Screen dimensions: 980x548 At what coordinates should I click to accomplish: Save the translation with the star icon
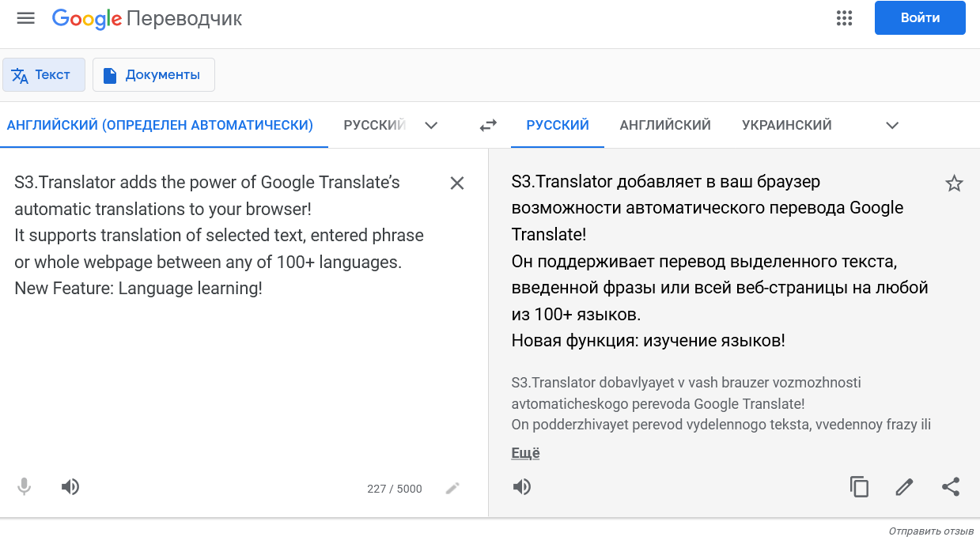coord(955,184)
